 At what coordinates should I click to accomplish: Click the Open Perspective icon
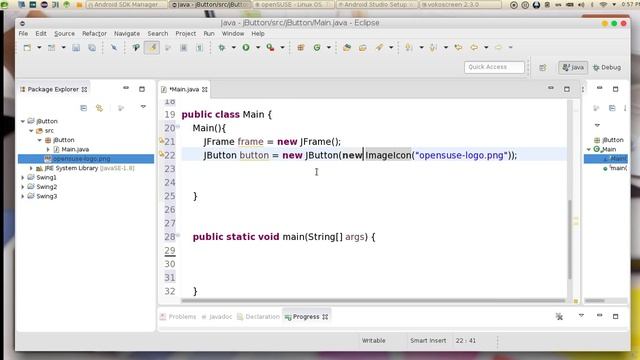pos(542,68)
